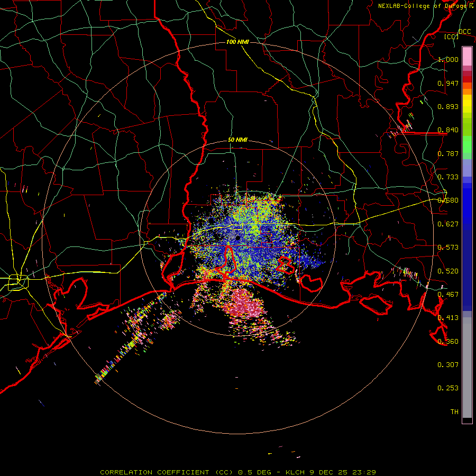Click the yellow Houston highway loop
Viewport: 476px width, 476px height.
[x=18, y=282]
